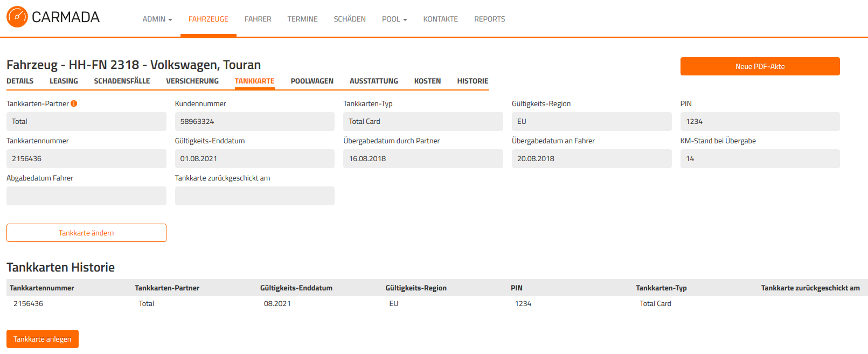Viewport: 868px width, 354px height.
Task: Open the KONTAKTE navigation item
Action: (x=441, y=19)
